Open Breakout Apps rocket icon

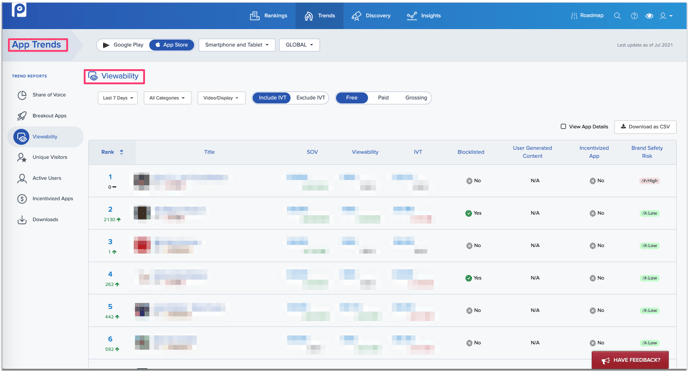click(22, 116)
